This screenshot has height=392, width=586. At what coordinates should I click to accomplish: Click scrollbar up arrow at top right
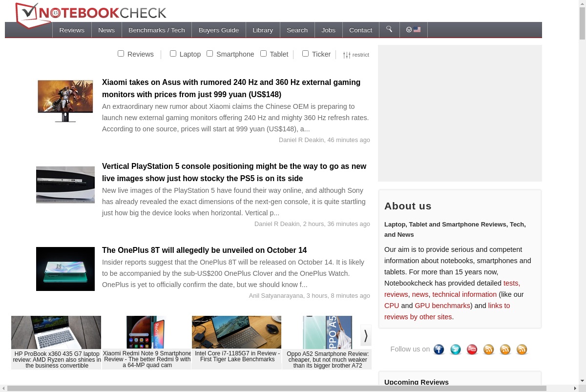pyautogui.click(x=582, y=3)
